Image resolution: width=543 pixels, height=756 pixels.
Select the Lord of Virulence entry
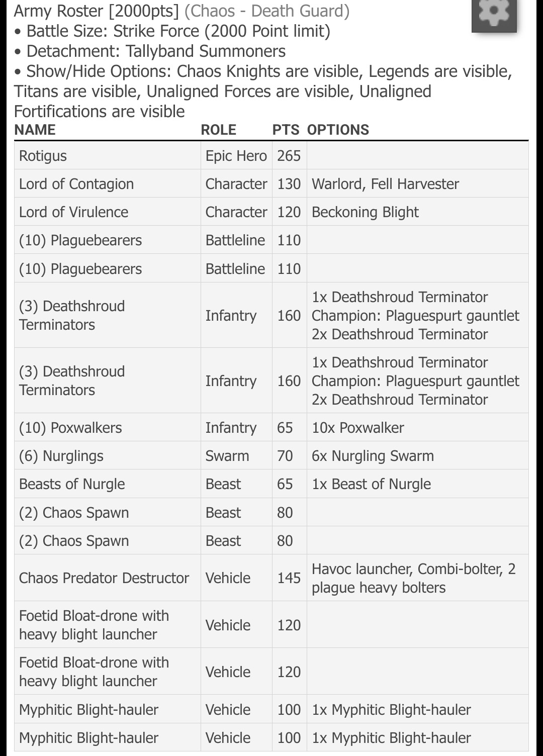tap(73, 212)
